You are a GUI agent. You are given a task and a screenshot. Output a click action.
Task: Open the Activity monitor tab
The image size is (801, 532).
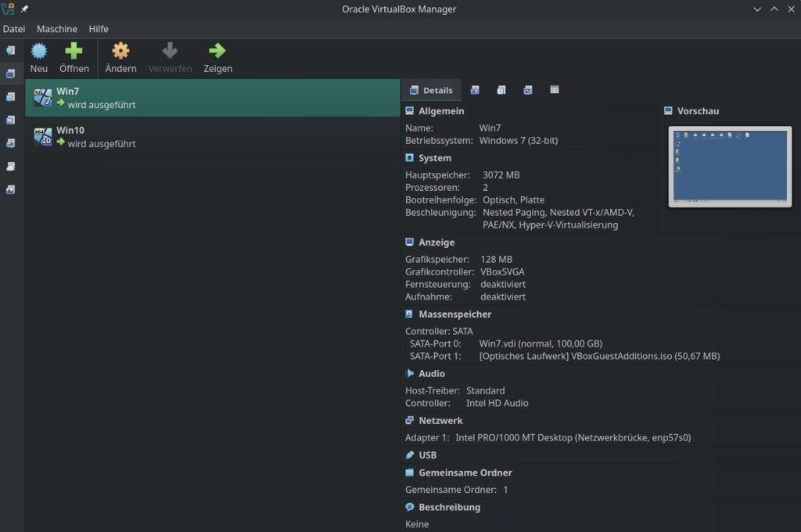pos(528,90)
